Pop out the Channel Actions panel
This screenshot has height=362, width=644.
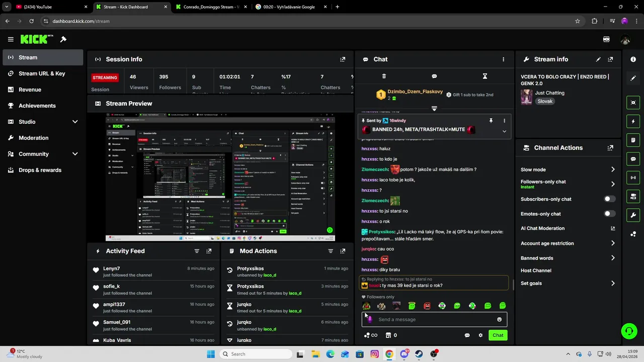610,148
